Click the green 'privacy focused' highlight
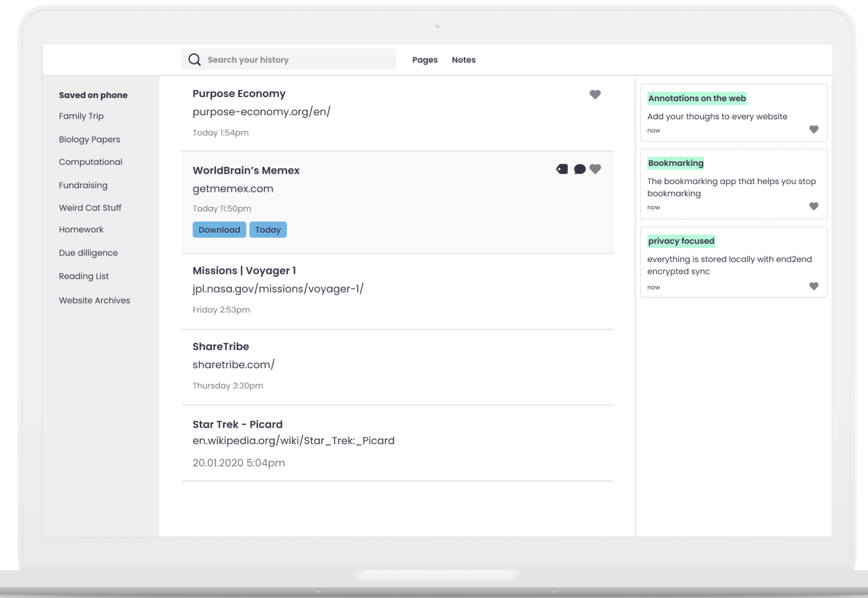This screenshot has width=868, height=598. [681, 241]
